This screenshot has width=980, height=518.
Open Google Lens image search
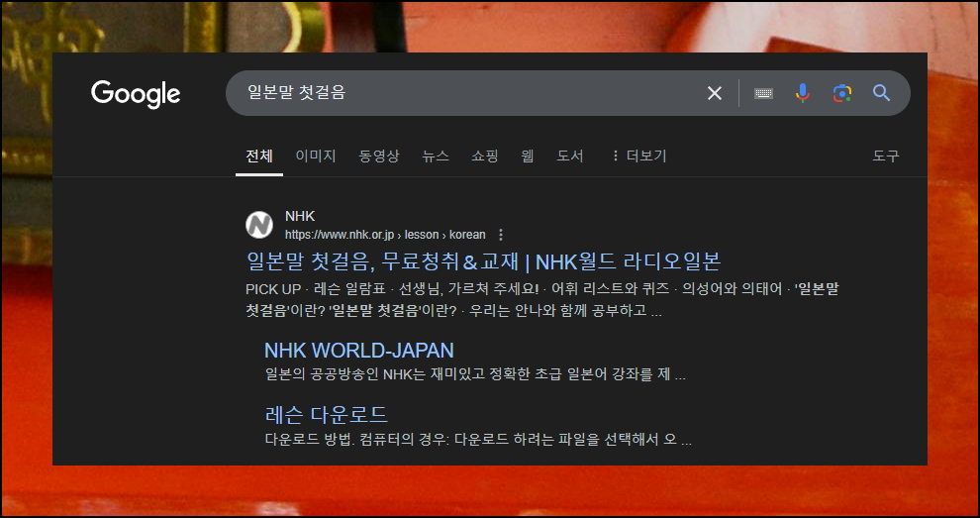pyautogui.click(x=841, y=93)
